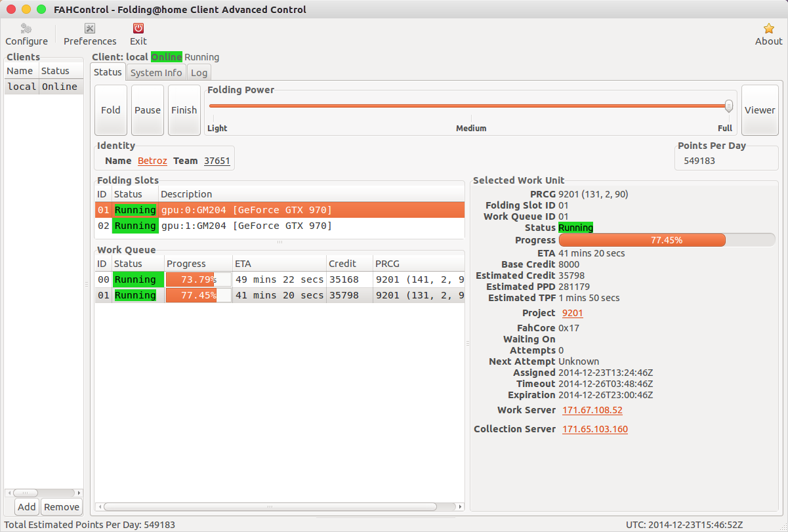Image resolution: width=788 pixels, height=532 pixels.
Task: Switch to the System Info tab
Action: pos(156,73)
